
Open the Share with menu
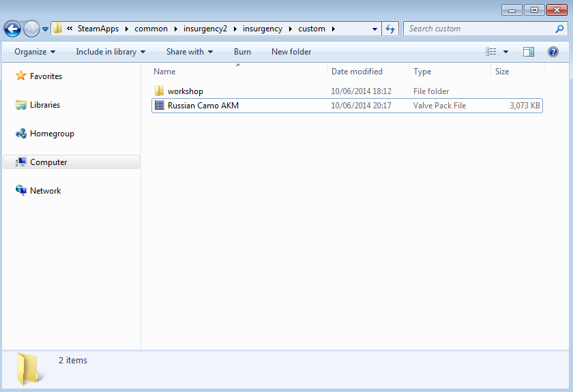[190, 52]
